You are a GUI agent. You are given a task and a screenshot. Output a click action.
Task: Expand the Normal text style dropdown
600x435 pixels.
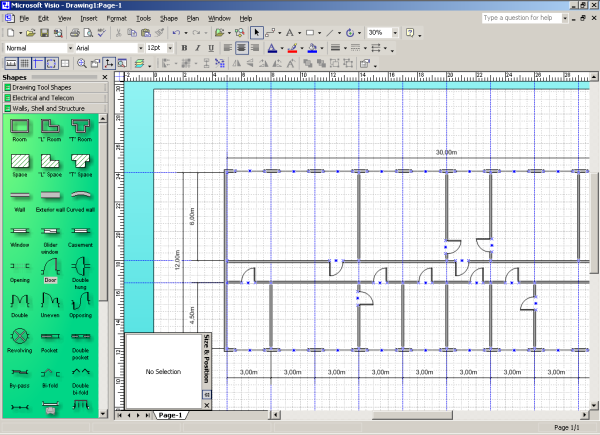click(69, 48)
